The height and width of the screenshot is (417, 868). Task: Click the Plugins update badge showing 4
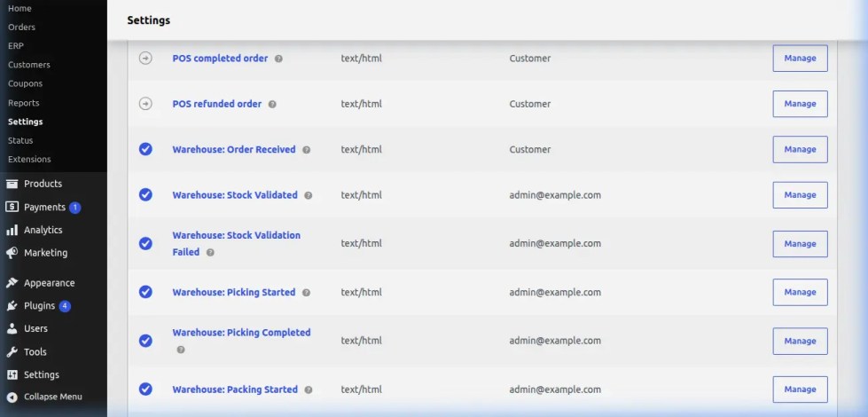coord(65,306)
